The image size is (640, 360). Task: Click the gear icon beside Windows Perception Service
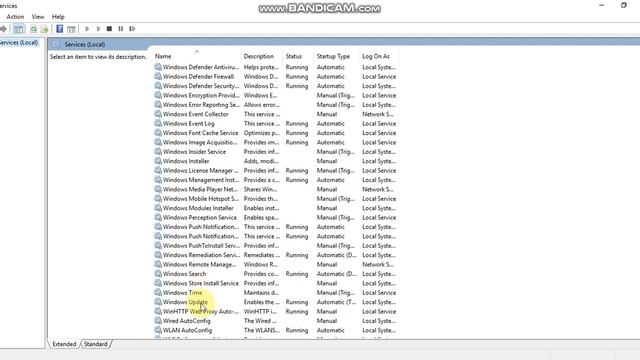click(158, 217)
